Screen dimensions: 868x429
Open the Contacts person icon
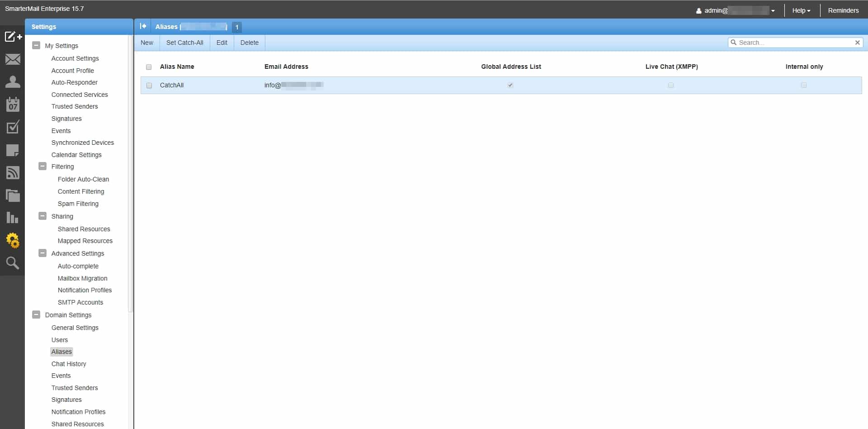13,81
